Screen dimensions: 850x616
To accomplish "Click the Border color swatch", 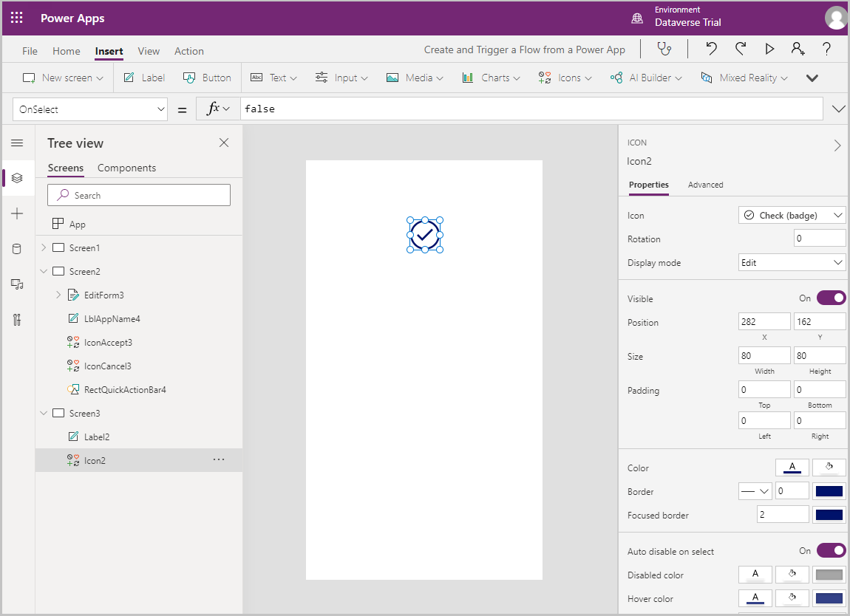I will click(829, 491).
